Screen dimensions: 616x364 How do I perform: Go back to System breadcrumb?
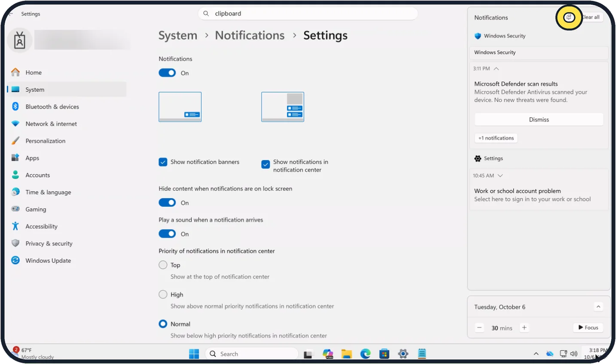click(x=178, y=36)
